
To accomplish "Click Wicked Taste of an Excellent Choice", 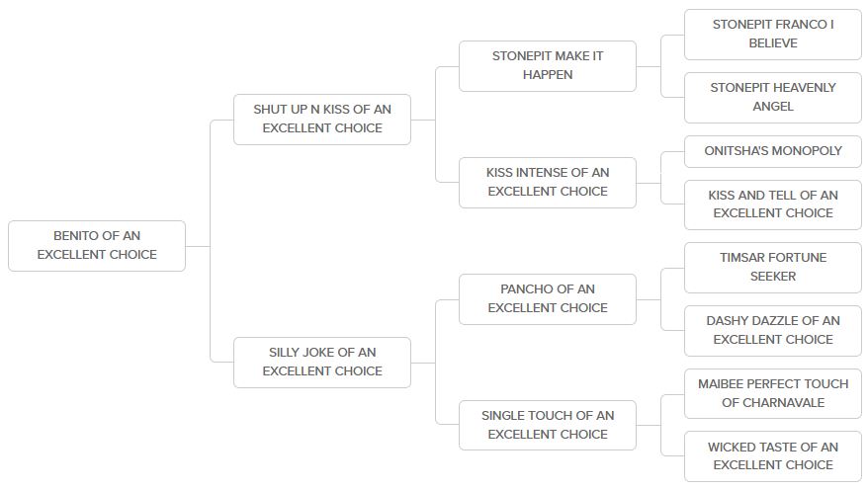I will coord(773,455).
